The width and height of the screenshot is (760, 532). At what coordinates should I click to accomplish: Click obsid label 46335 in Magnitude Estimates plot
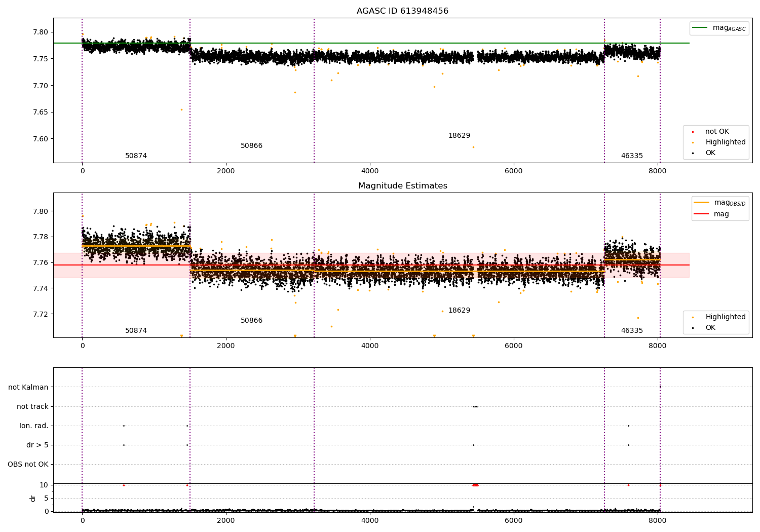tap(632, 331)
